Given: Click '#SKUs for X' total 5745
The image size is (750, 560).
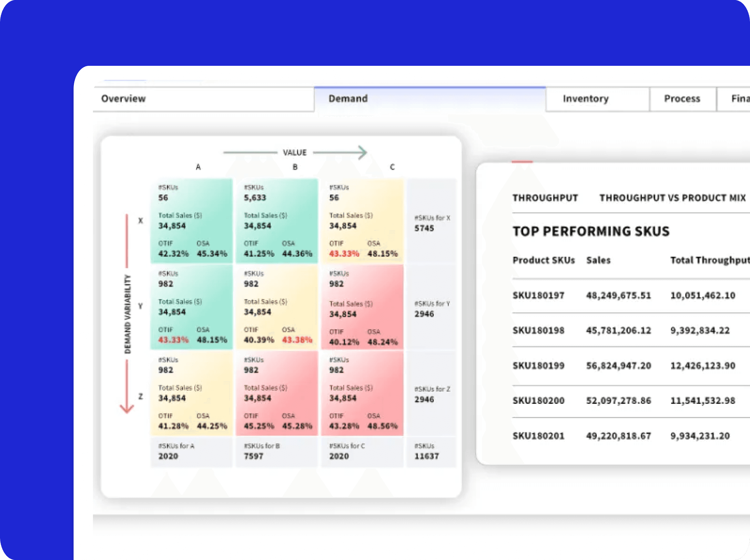Looking at the screenshot, I should pyautogui.click(x=431, y=221).
